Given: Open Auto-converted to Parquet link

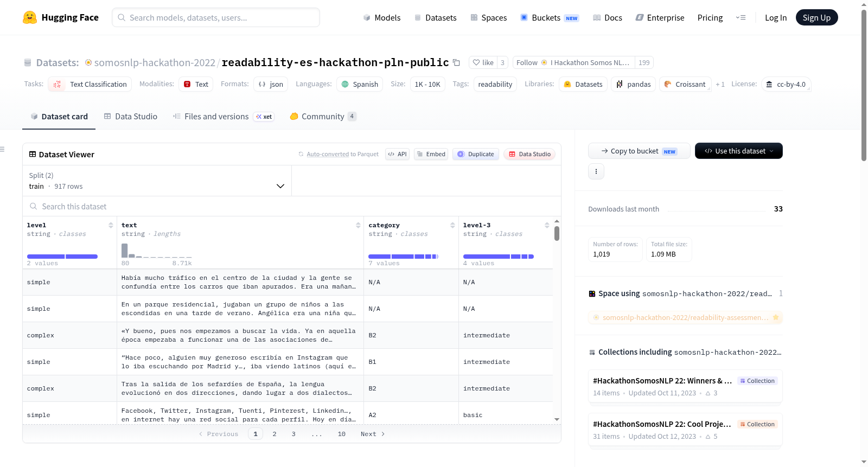Looking at the screenshot, I should click(328, 154).
